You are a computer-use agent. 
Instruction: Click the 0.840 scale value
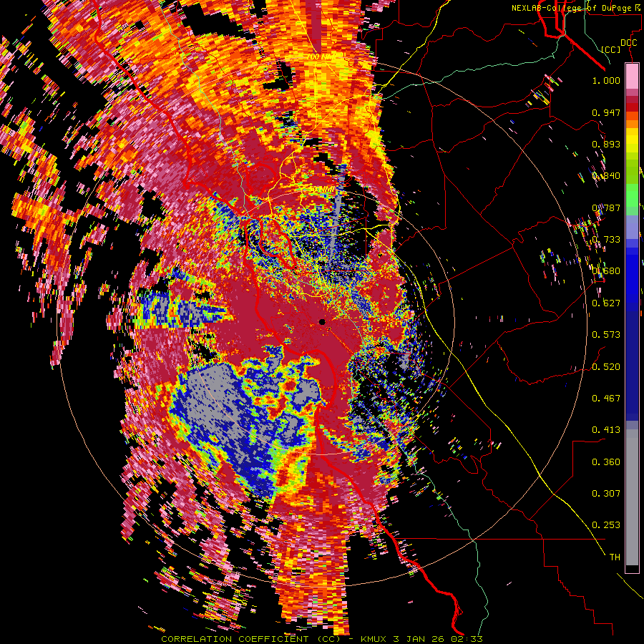(x=606, y=176)
